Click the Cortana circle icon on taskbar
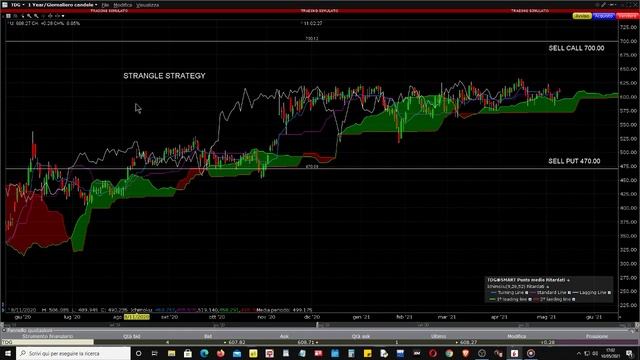 pos(138,353)
